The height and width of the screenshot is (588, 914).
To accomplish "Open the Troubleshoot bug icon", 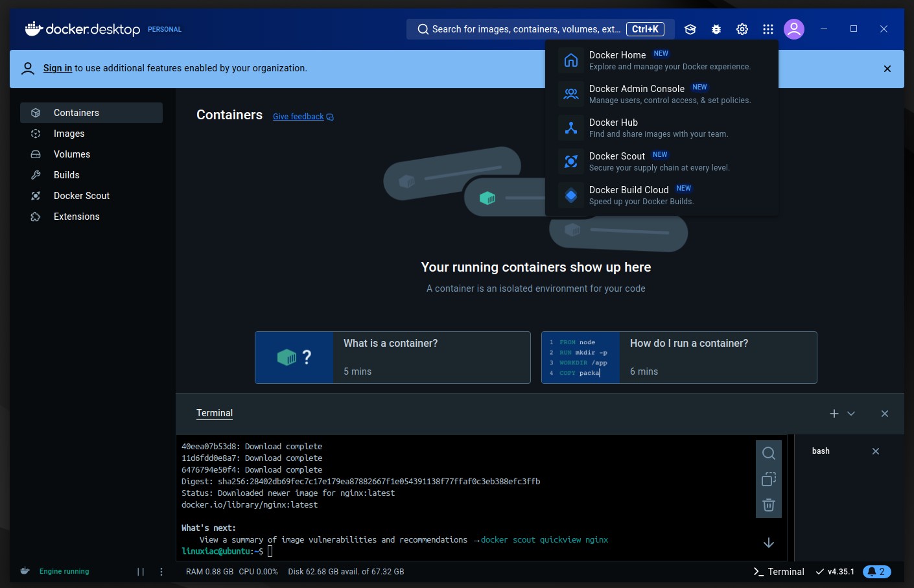I will (716, 29).
